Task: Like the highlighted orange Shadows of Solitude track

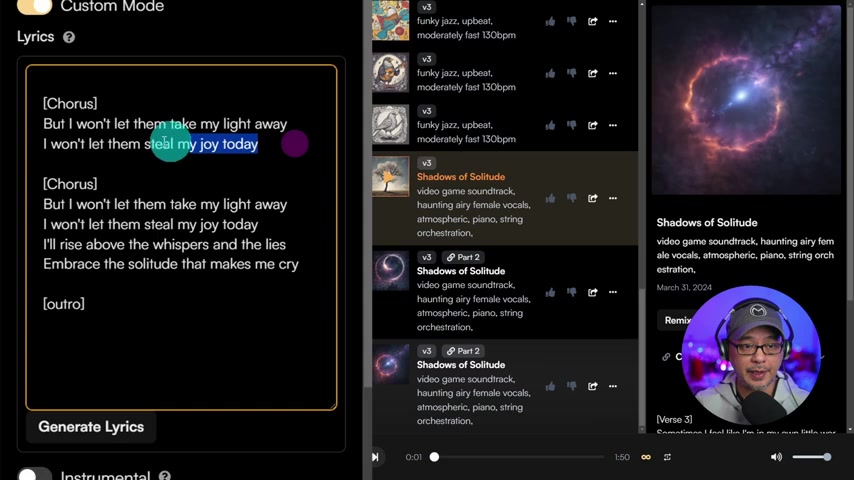Action: coord(550,198)
